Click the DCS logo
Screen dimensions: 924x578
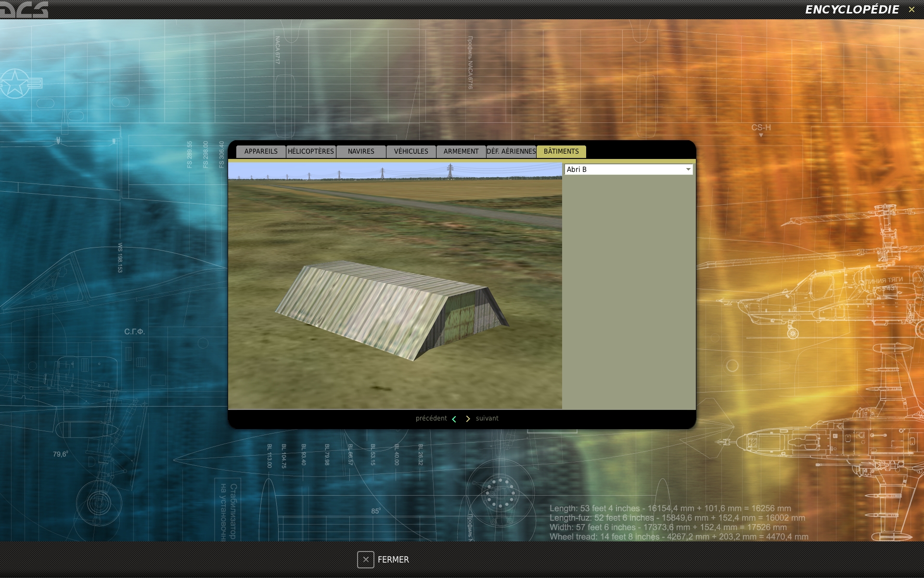point(24,10)
